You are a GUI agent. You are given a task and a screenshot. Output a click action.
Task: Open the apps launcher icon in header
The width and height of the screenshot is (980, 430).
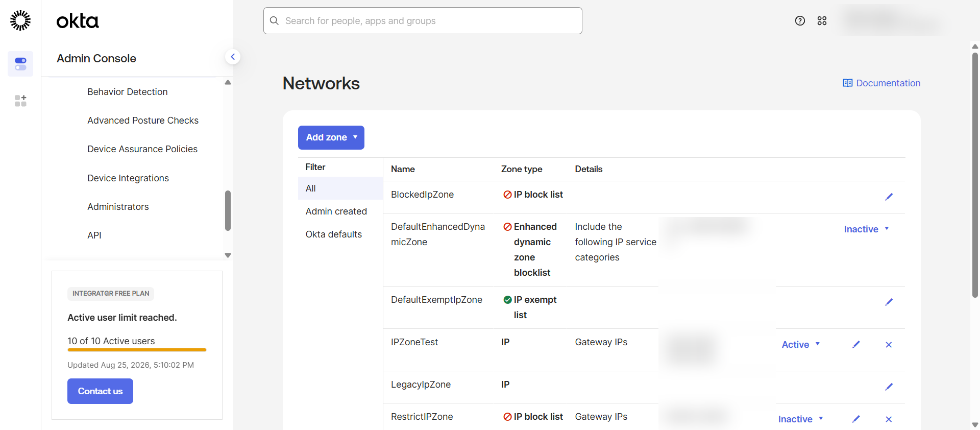tap(822, 21)
